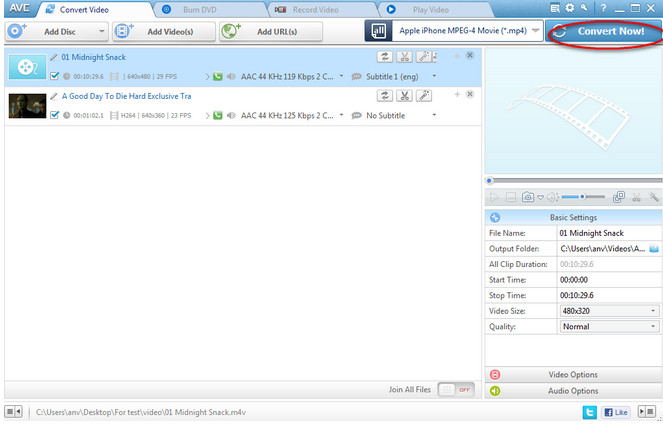Take snapshot with the camera icon
This screenshot has width=663, height=425.
527,197
